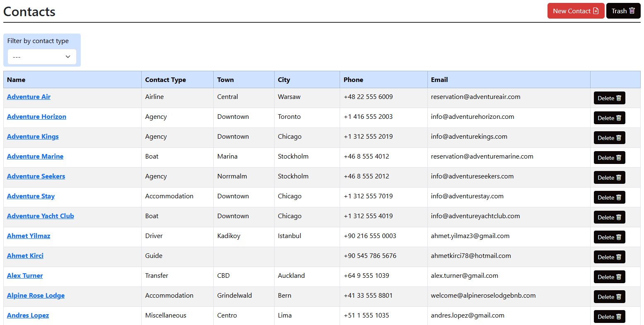Delete the Adventure Marine contact
Screen dimensions: 644x325
click(609, 158)
